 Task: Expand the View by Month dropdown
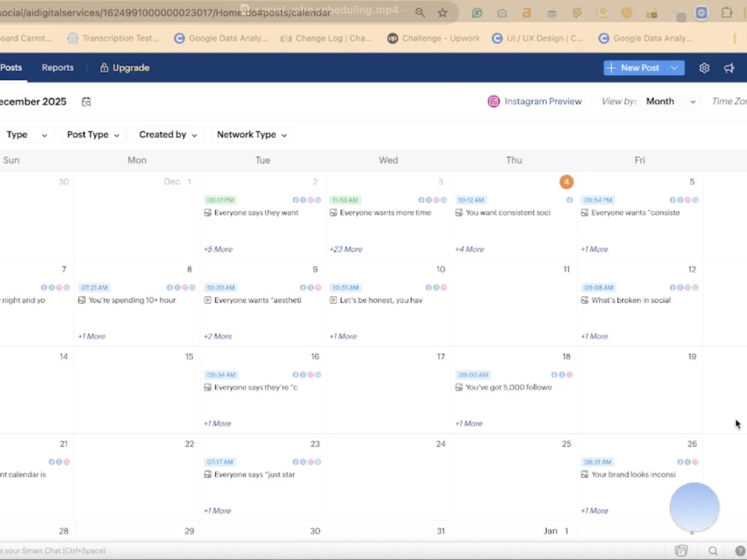pyautogui.click(x=670, y=101)
